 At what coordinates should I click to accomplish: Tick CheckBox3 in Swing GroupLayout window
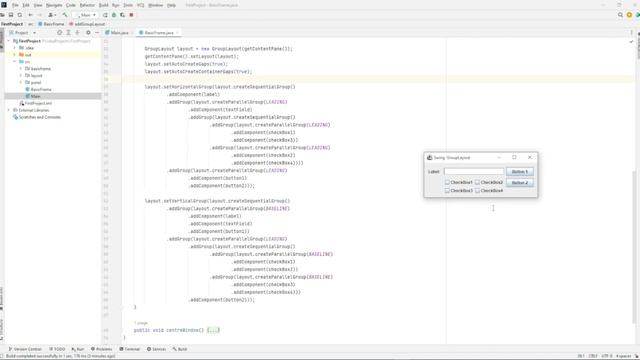pos(447,191)
